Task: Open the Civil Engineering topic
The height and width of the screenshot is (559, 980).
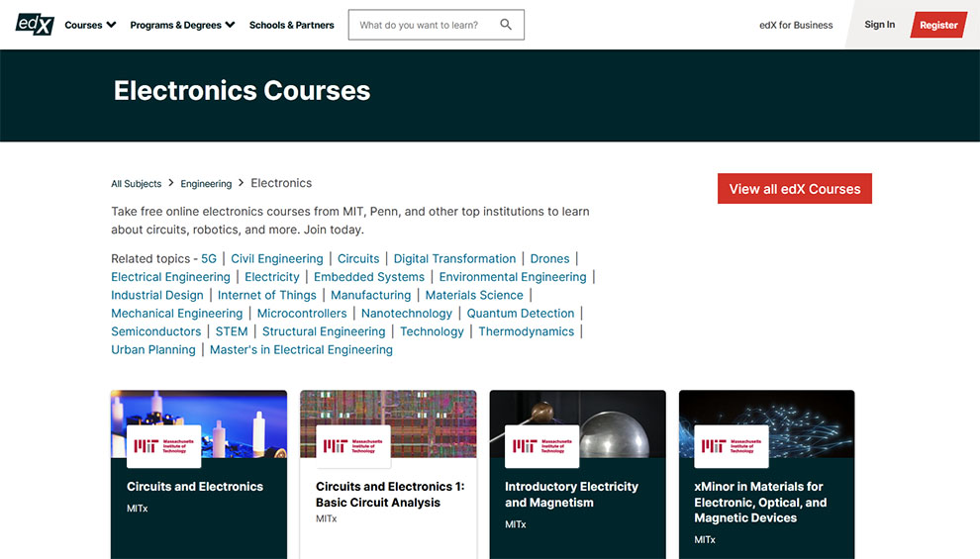Action: (277, 258)
